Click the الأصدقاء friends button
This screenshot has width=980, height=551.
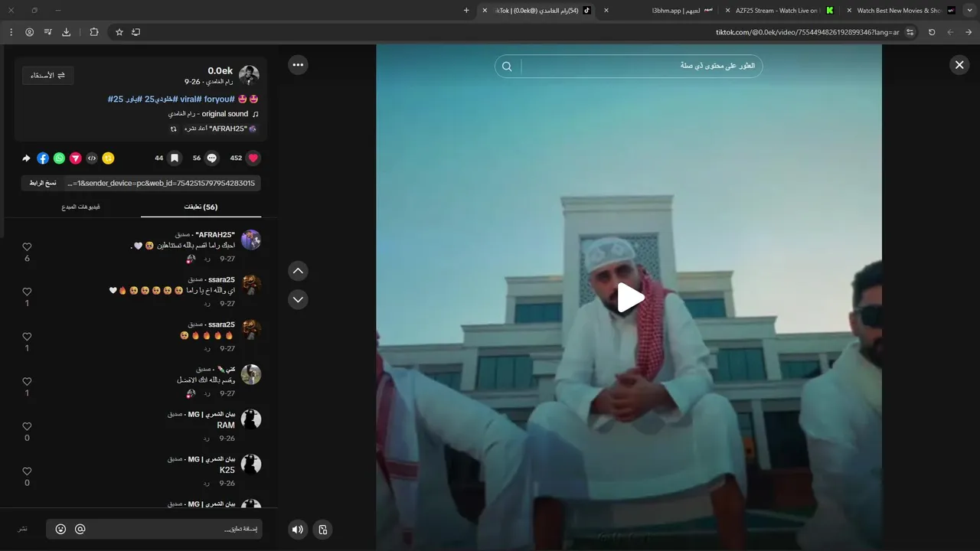(x=47, y=75)
